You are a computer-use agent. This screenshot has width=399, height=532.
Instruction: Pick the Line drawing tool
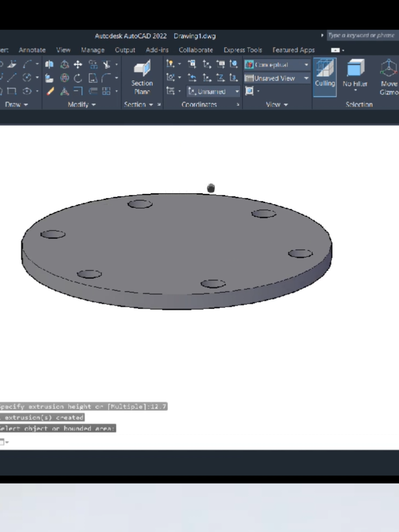pos(12,78)
